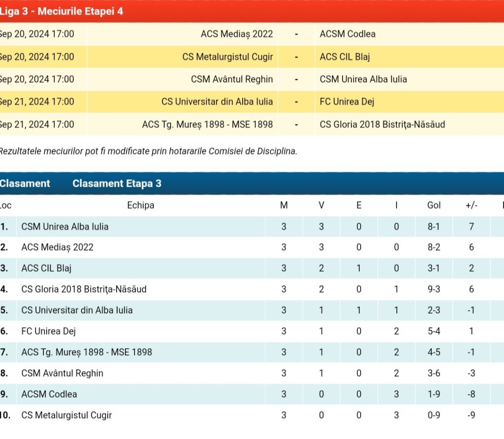
Task: Select ACSM Codlea in fixtures list
Action: (347, 34)
